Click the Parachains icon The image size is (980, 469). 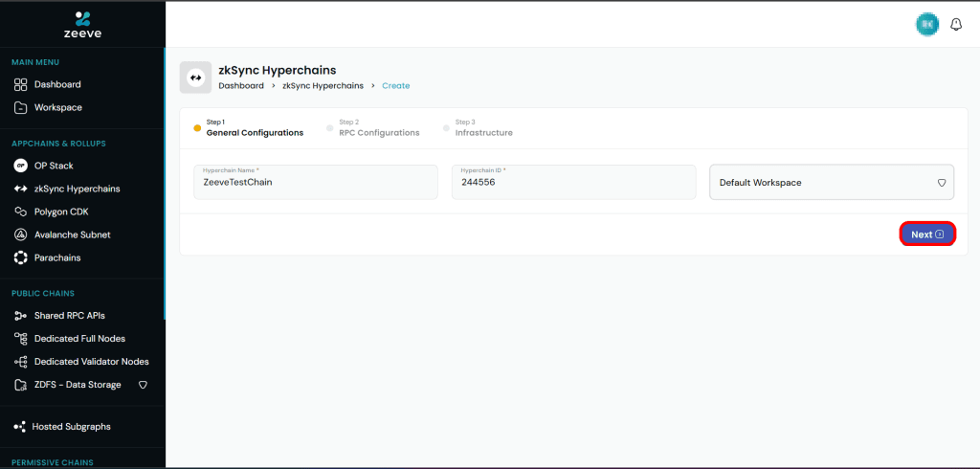tap(21, 257)
